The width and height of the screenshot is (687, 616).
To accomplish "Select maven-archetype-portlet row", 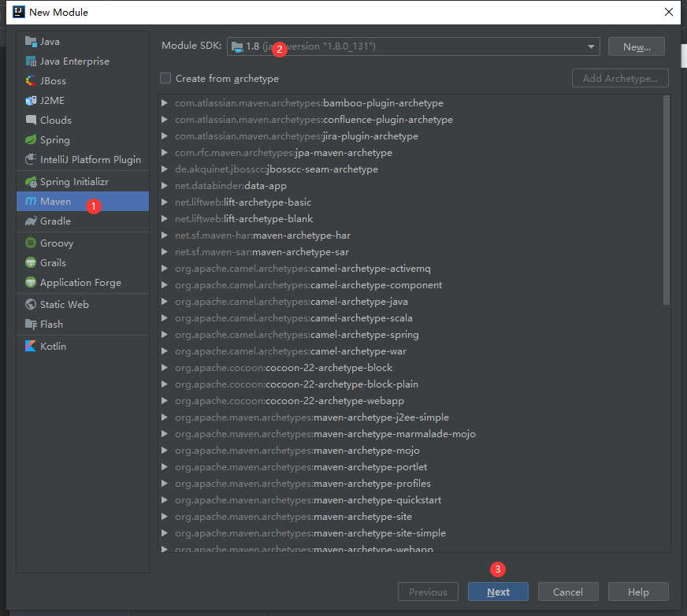I will (410, 466).
